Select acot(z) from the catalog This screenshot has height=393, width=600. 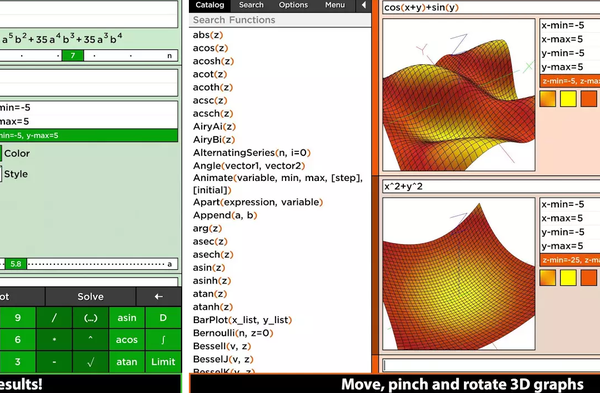[210, 74]
